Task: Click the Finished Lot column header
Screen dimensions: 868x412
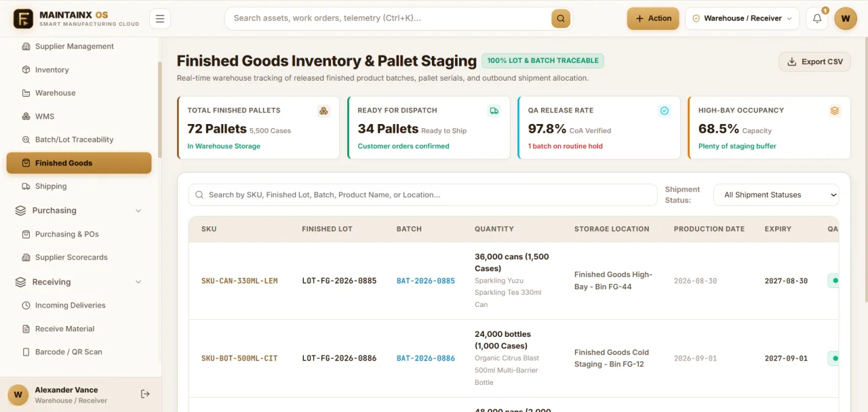Action: 327,229
